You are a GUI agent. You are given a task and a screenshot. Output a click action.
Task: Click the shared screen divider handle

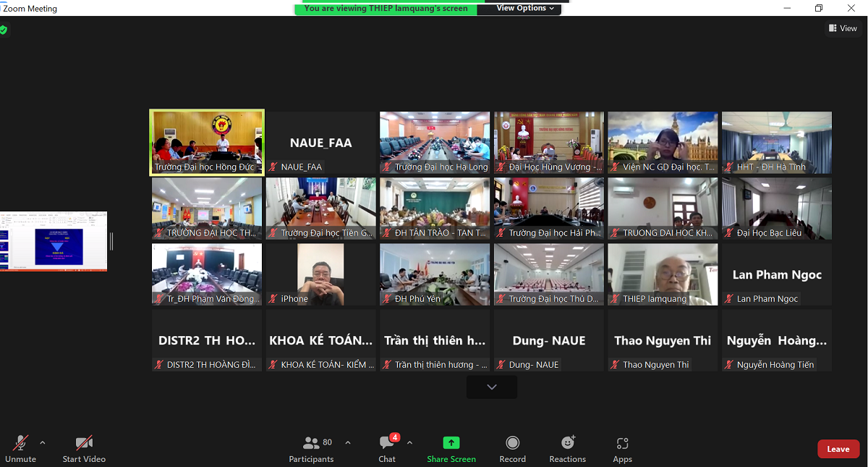tap(111, 241)
